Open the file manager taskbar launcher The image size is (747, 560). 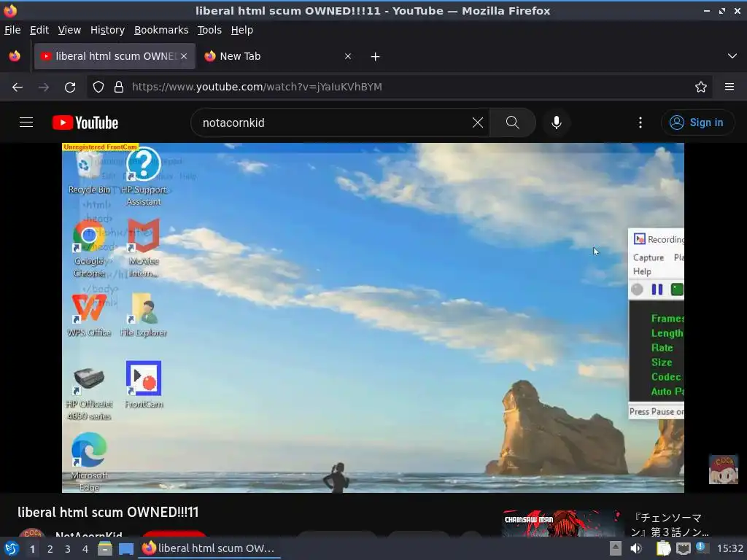pos(105,548)
